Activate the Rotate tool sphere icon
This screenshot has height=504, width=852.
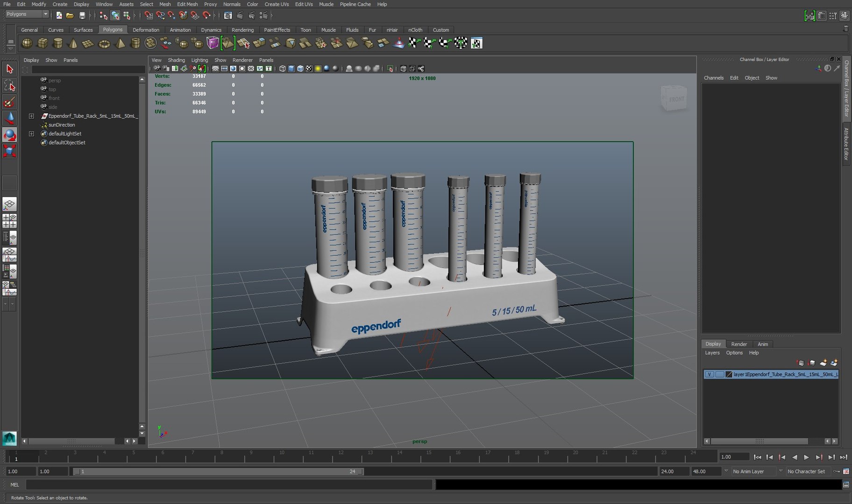[9, 134]
